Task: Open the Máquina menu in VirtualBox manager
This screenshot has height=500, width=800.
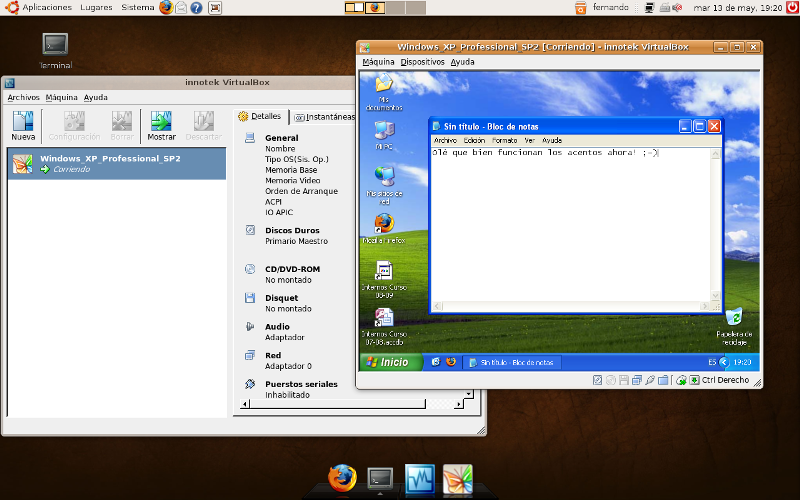Action: pos(61,98)
